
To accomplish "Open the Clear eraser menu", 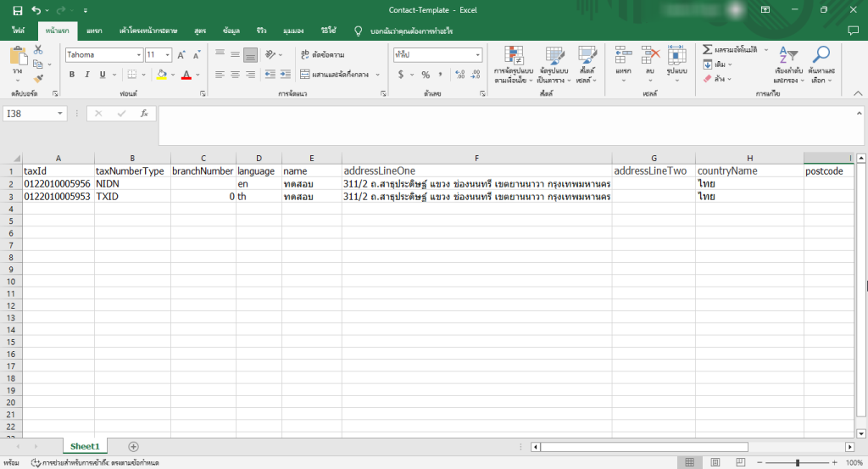I will 717,79.
